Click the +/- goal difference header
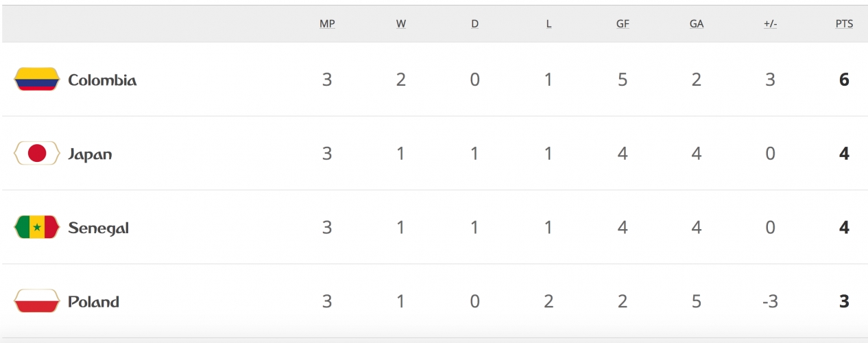The image size is (868, 343). point(770,23)
